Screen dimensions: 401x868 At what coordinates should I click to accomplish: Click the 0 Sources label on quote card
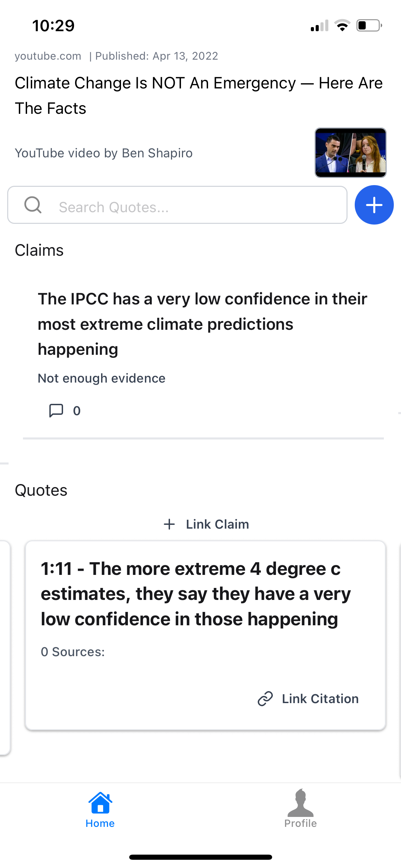(x=73, y=652)
